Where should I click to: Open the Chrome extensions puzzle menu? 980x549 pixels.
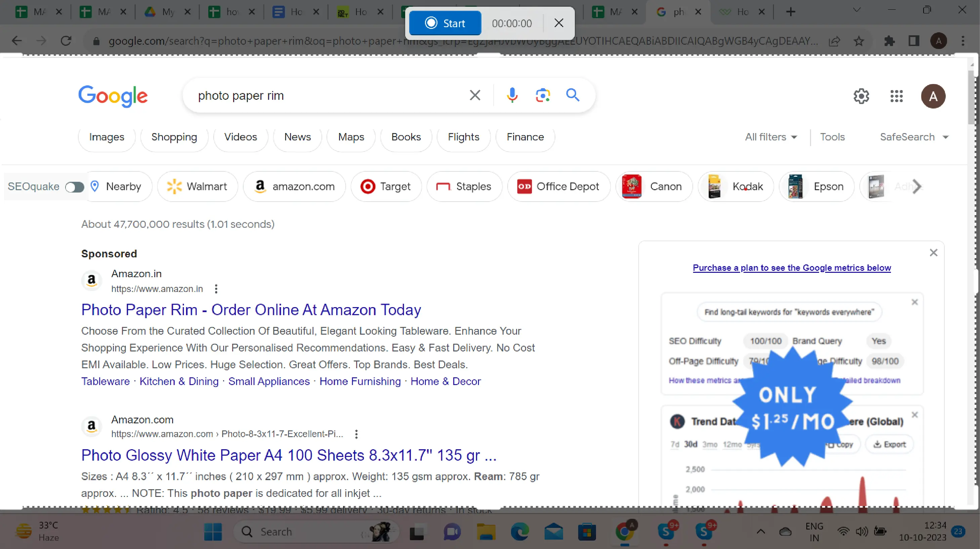[x=889, y=41]
